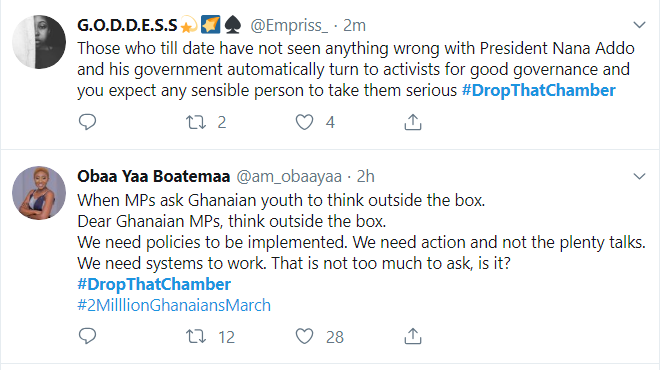Image resolution: width=670 pixels, height=370 pixels.
Task: Open the G.O.D.D.E.S.S tweet options chevron
Action: 639,25
